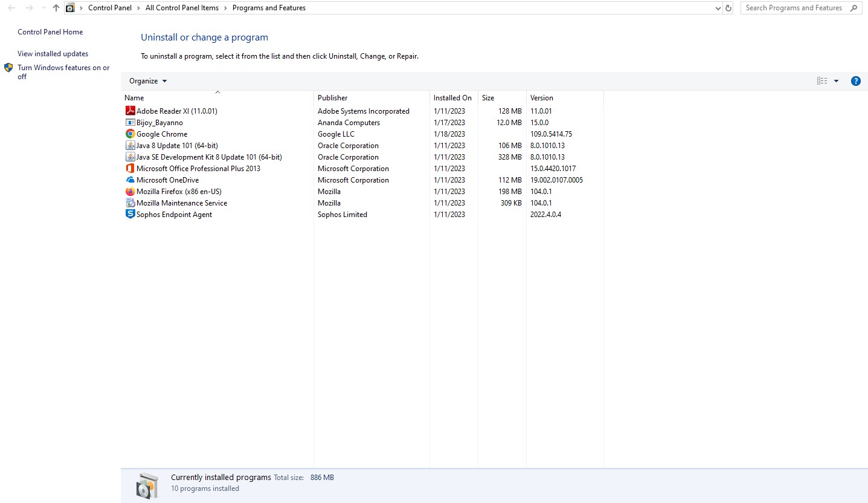Image resolution: width=868 pixels, height=503 pixels.
Task: Select Google Chrome program name
Action: pos(162,134)
